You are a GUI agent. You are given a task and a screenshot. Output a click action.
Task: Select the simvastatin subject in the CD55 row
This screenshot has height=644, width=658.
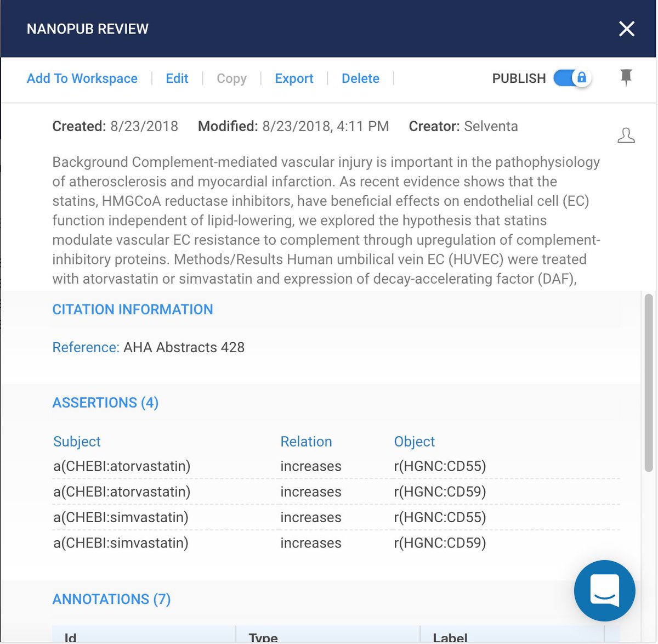(x=121, y=517)
